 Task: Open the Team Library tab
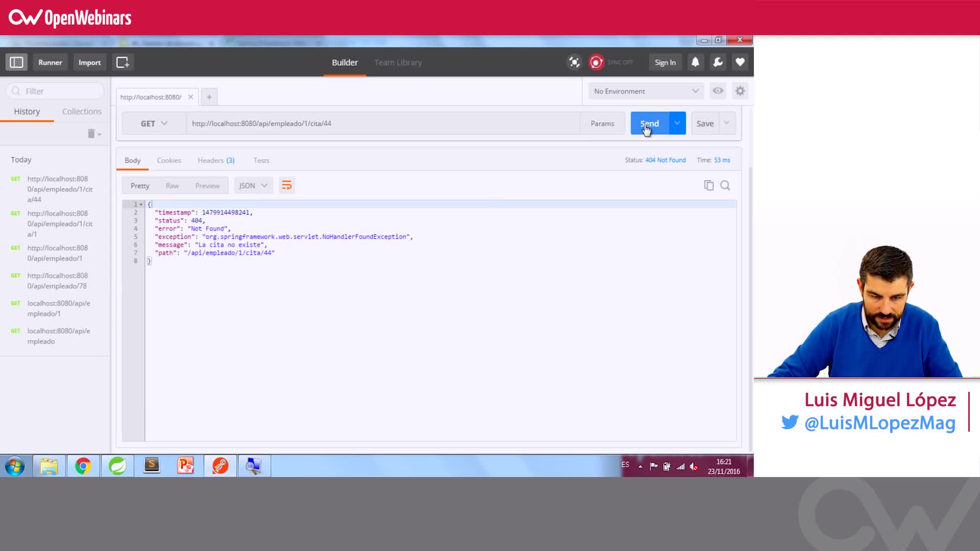tap(398, 62)
